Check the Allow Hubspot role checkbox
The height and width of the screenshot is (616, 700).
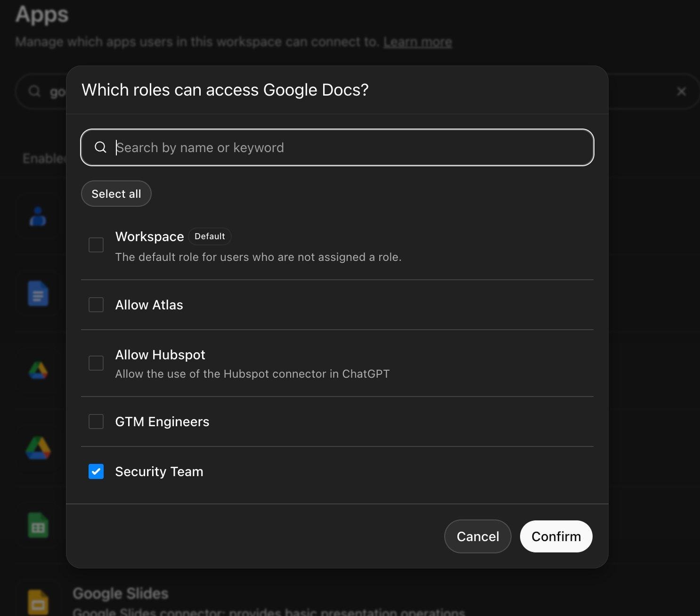coord(96,363)
